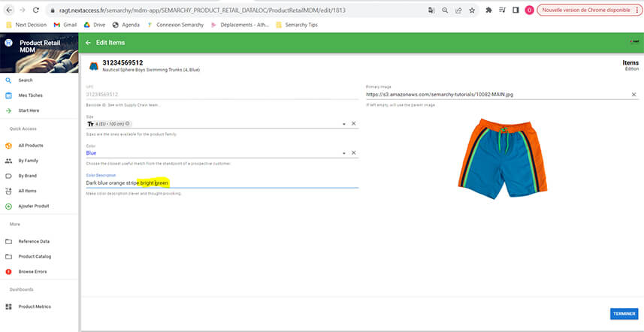
Task: Open the Agenda bookmark
Action: (126, 25)
